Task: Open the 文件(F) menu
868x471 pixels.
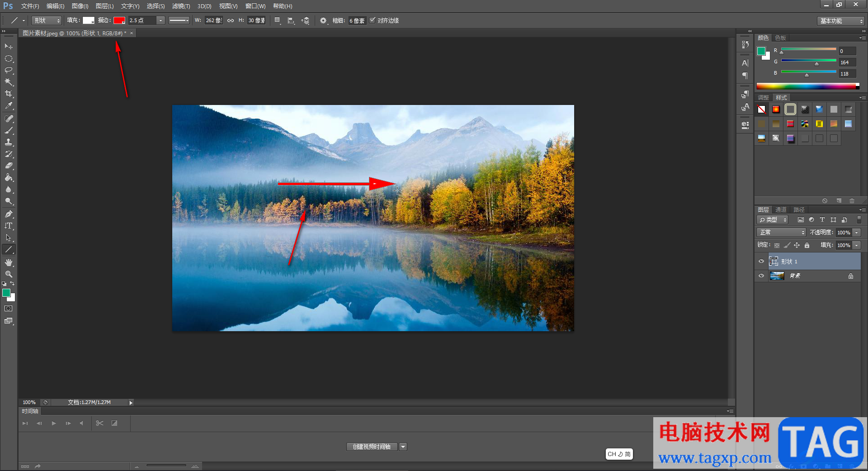Action: click(30, 6)
